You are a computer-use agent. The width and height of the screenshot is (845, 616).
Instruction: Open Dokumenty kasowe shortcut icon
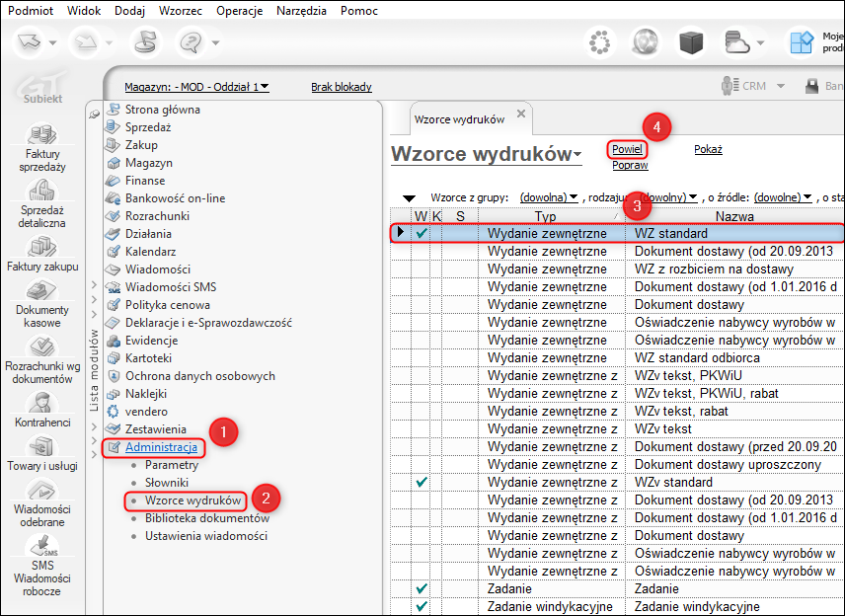click(x=41, y=291)
